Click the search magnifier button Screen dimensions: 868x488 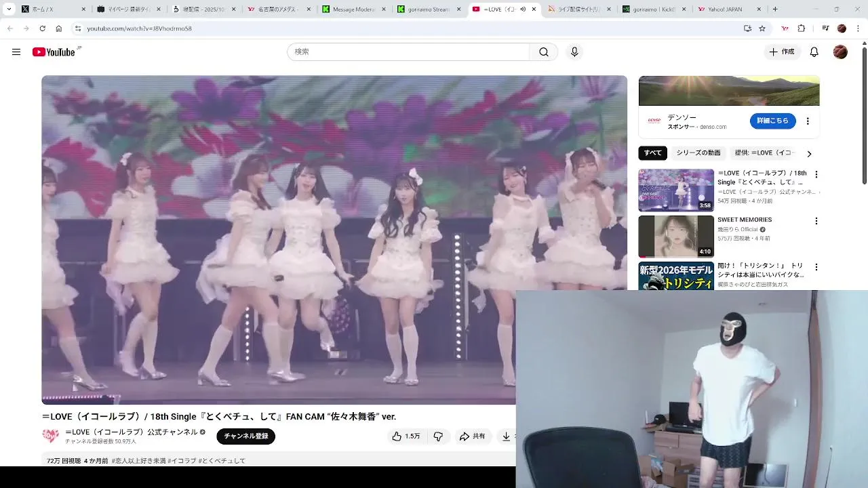544,52
